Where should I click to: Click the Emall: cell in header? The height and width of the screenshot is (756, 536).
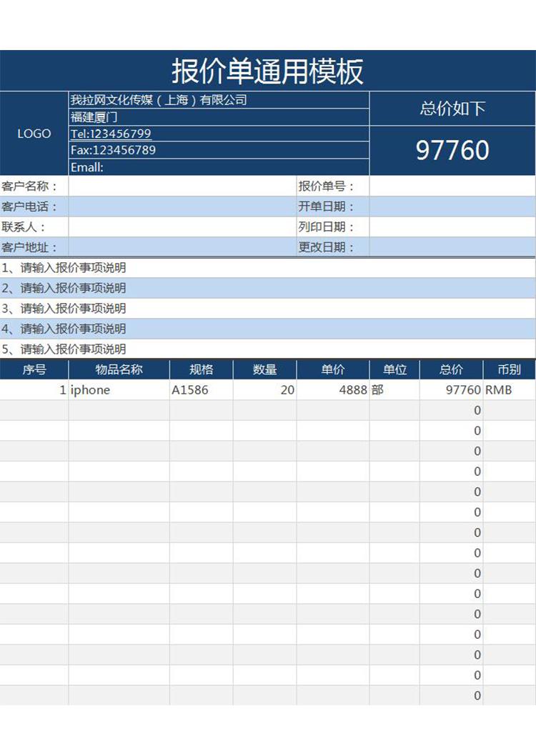pyautogui.click(x=218, y=167)
